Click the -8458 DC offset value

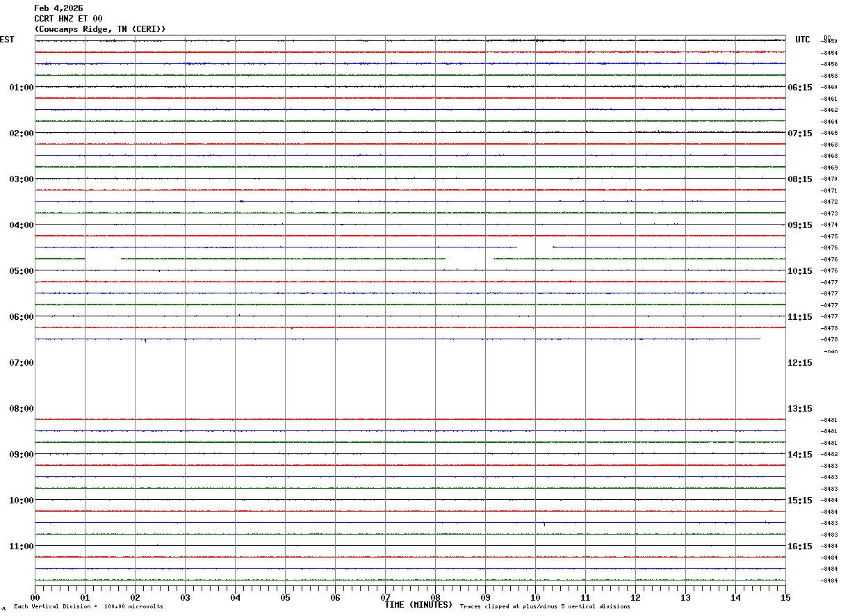[829, 76]
